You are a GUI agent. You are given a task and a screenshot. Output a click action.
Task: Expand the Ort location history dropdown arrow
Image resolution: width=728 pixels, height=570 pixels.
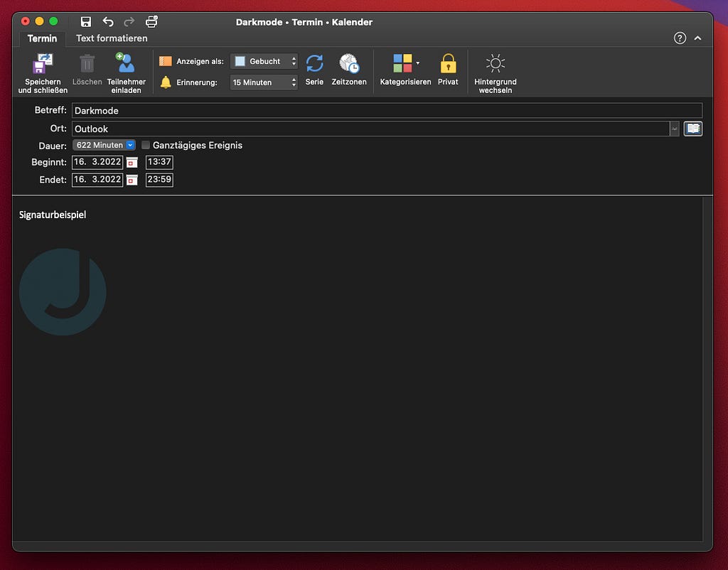click(674, 129)
